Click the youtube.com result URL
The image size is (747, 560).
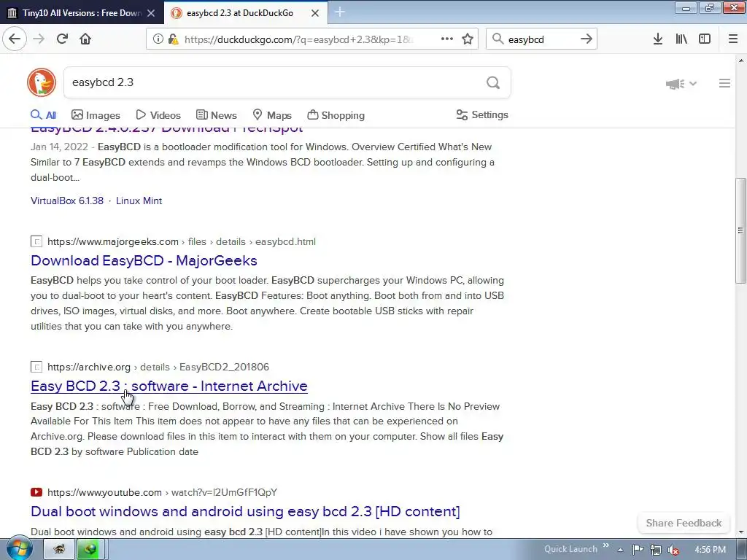pyautogui.click(x=162, y=492)
